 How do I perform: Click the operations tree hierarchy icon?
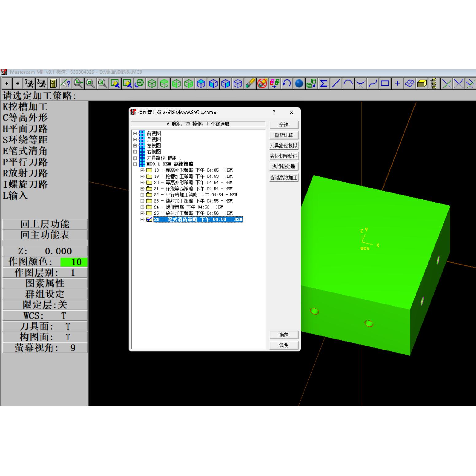[434, 83]
